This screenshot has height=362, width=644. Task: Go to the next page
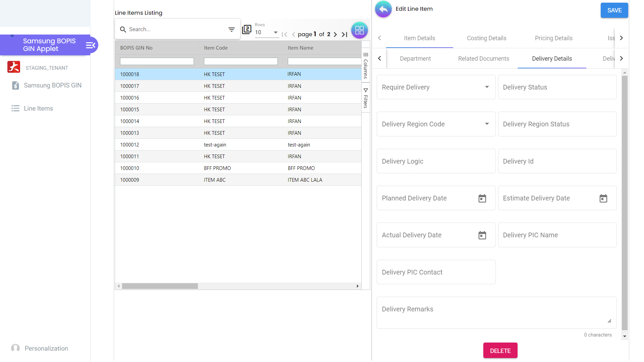coord(335,34)
